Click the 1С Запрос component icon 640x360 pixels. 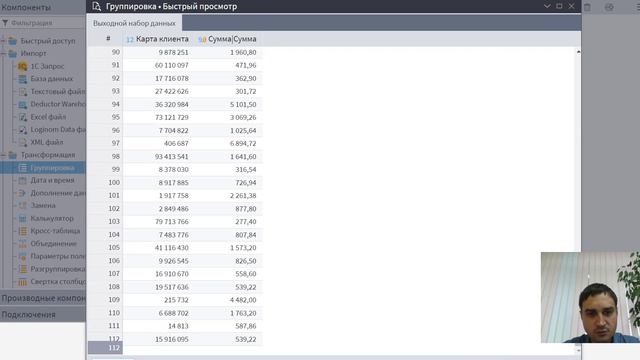(23, 66)
